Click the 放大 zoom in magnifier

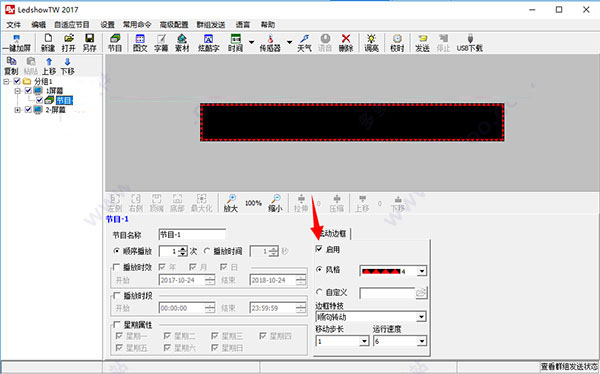[231, 203]
